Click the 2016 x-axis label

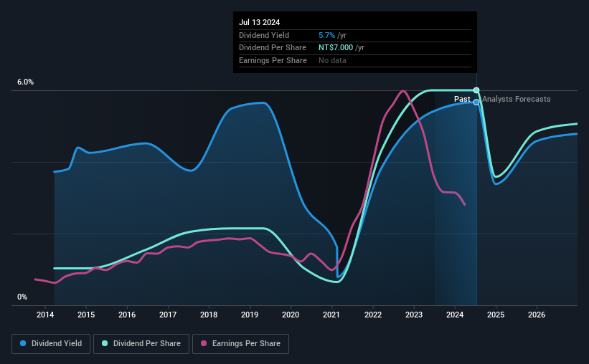tap(127, 315)
